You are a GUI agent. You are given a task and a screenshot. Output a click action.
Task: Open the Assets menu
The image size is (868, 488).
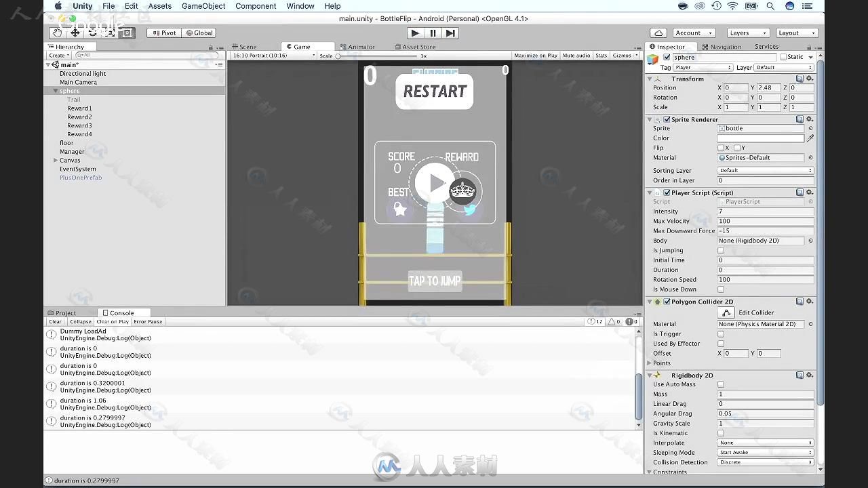coord(160,6)
